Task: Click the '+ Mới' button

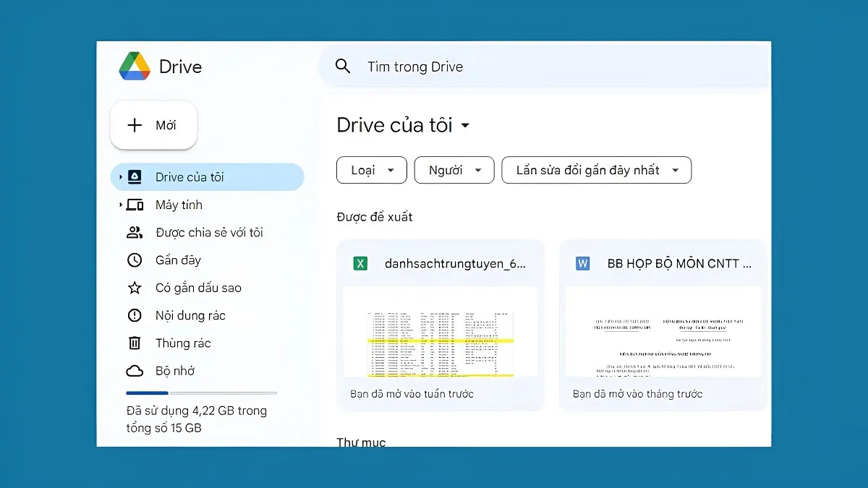Action: pyautogui.click(x=153, y=125)
